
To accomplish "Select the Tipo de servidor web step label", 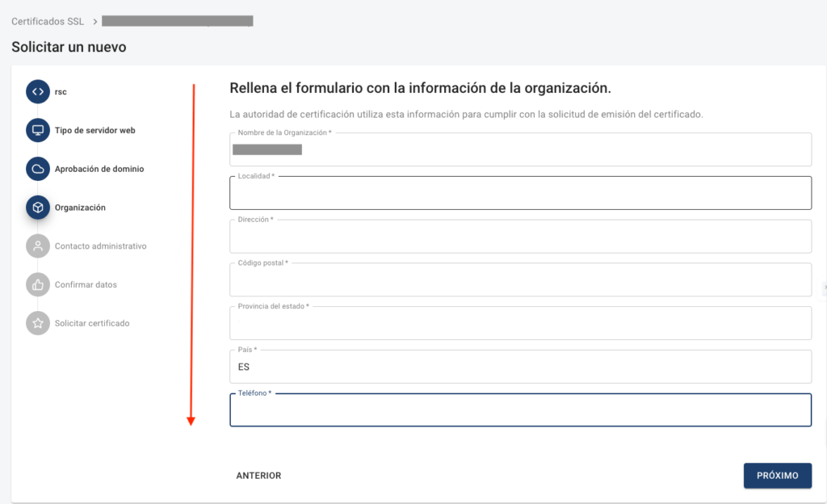I will pyautogui.click(x=95, y=130).
